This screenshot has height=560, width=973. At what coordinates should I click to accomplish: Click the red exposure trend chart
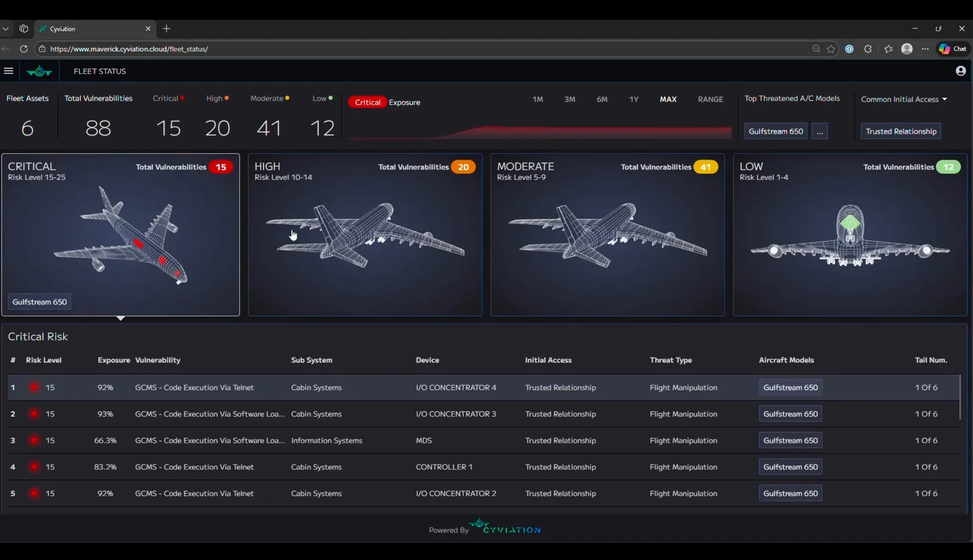tap(540, 132)
